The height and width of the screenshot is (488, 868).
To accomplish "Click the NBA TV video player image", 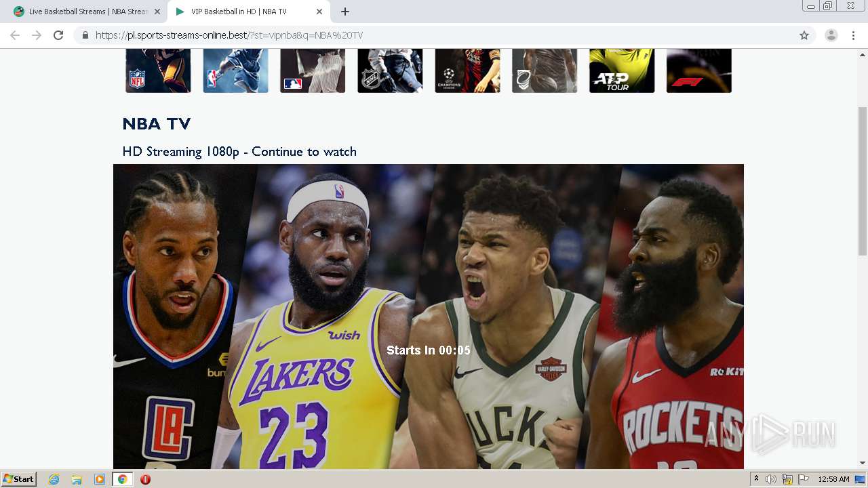I will click(x=429, y=317).
